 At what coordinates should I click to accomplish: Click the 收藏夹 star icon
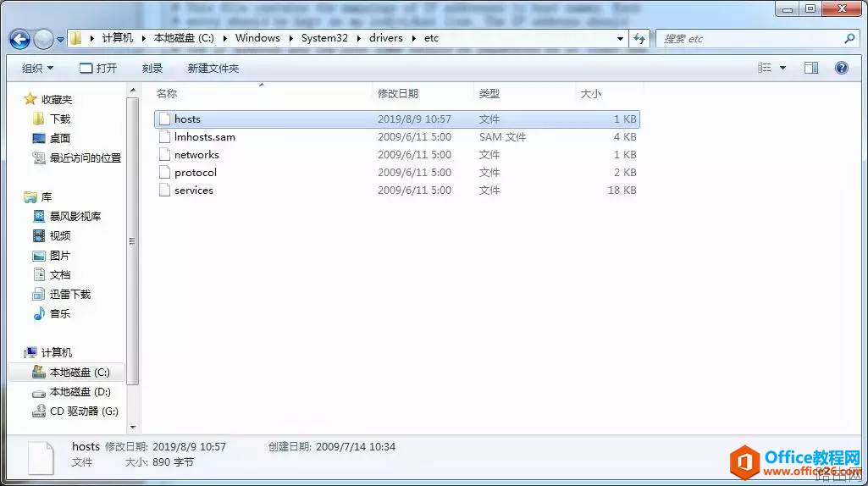[30, 99]
